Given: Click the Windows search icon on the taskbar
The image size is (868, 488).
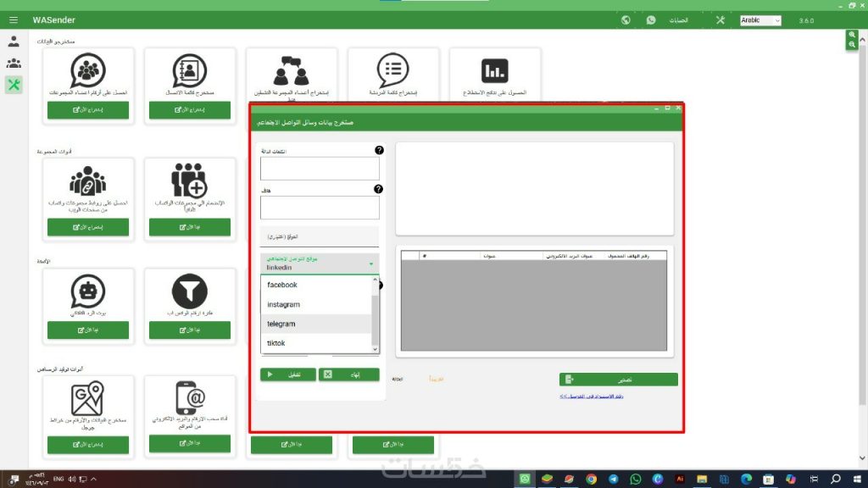Looking at the screenshot, I should pyautogui.click(x=835, y=480).
